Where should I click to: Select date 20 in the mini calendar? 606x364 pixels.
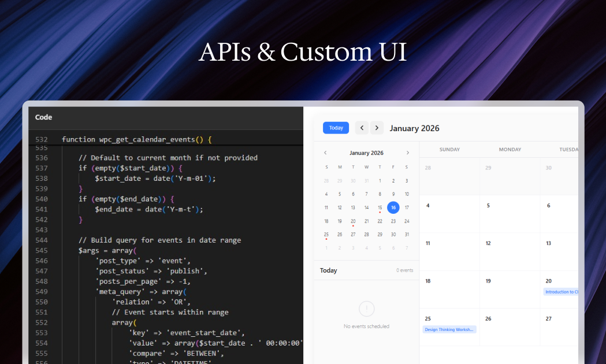[353, 221]
